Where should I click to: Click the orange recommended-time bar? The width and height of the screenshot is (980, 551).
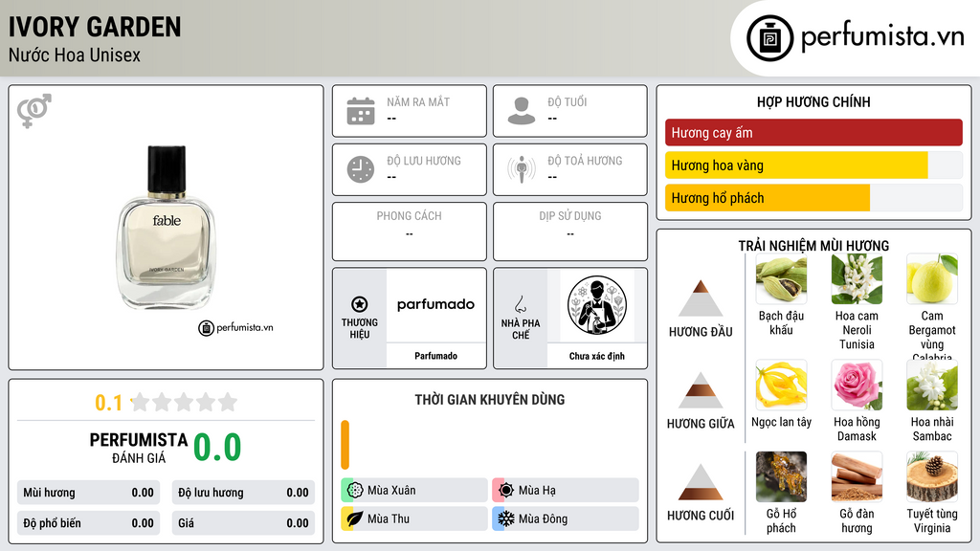[x=345, y=445]
